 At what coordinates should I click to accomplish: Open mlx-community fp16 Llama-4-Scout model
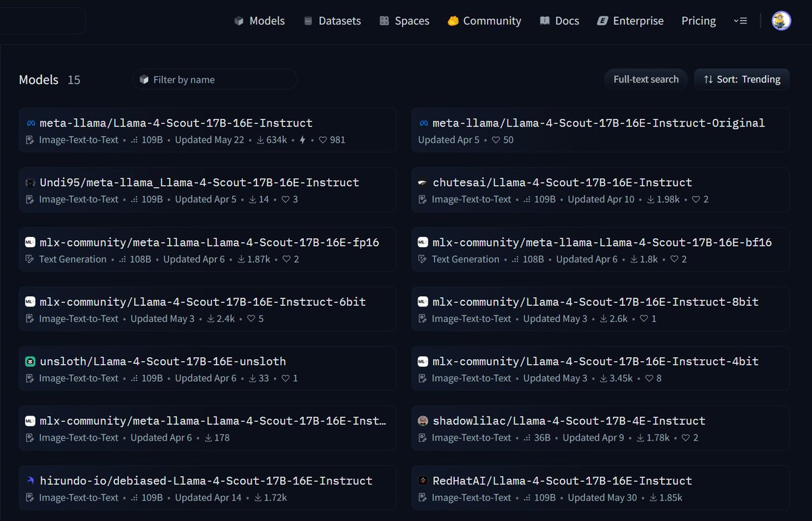coord(207,250)
